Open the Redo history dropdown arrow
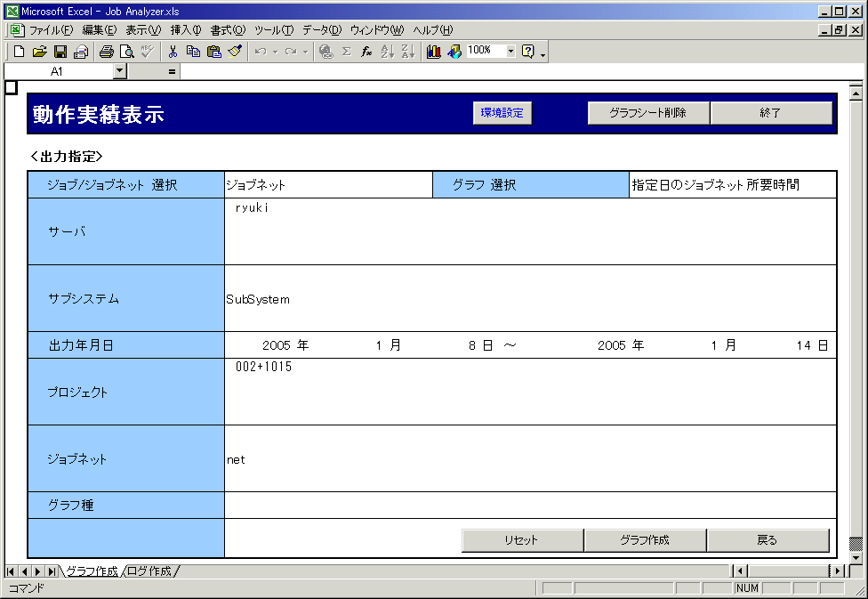Viewport: 868px width, 599px height. click(305, 53)
